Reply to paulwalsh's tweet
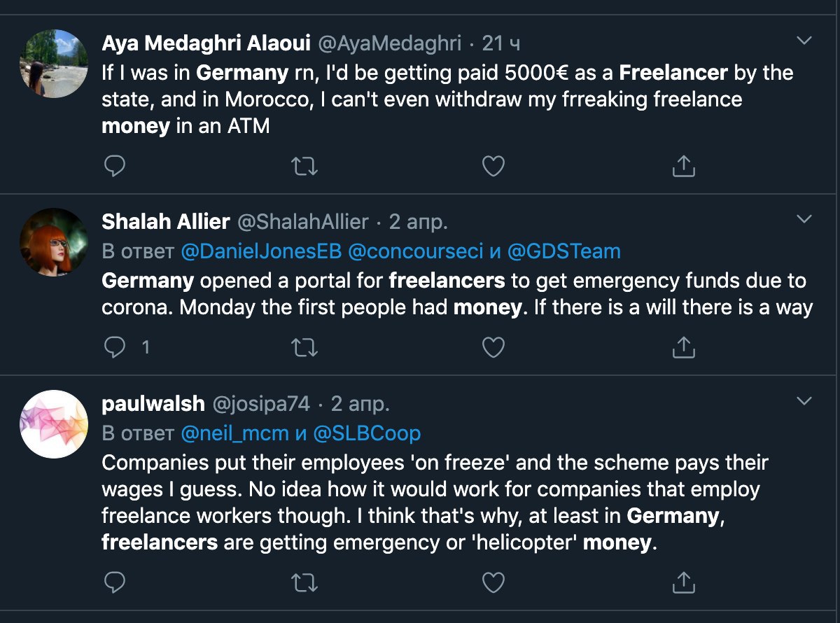The height and width of the screenshot is (623, 840). [115, 582]
